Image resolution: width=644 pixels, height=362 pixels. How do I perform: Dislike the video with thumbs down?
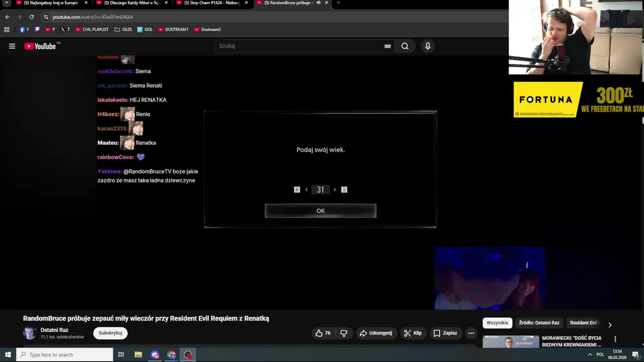tap(344, 333)
